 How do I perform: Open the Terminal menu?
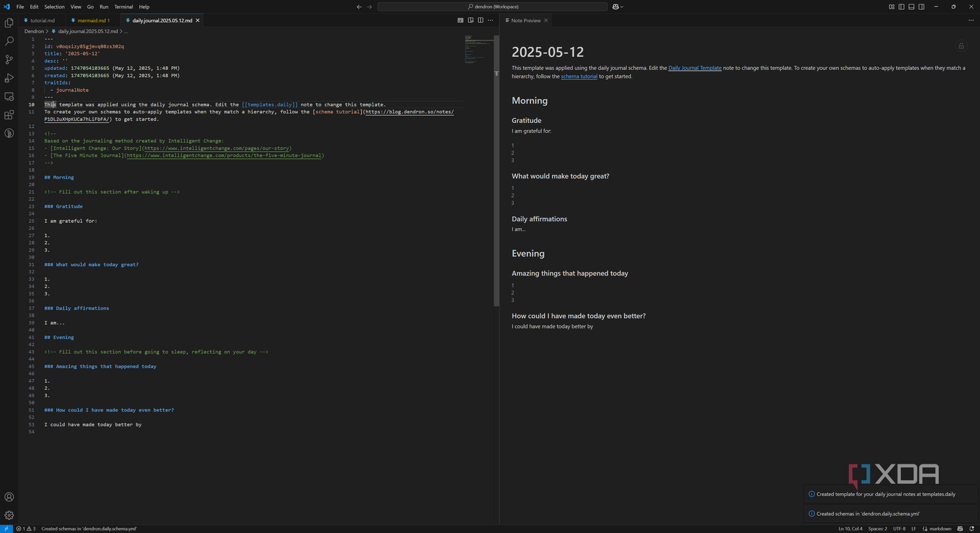[123, 7]
